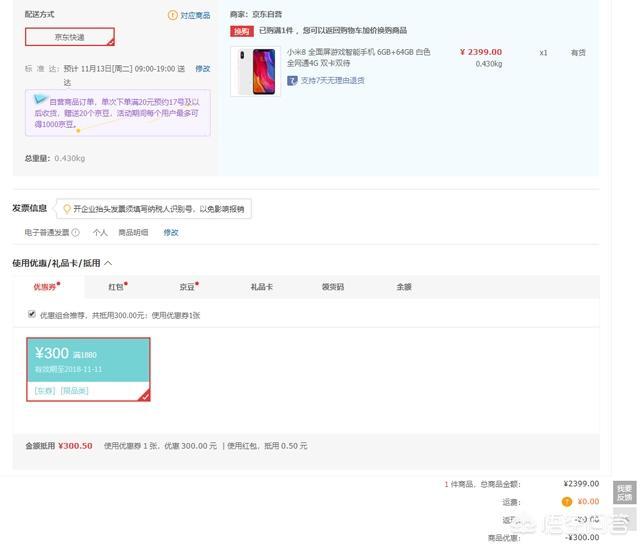The width and height of the screenshot is (640, 546).
Task: Open the 对应商品 link
Action: (x=195, y=16)
